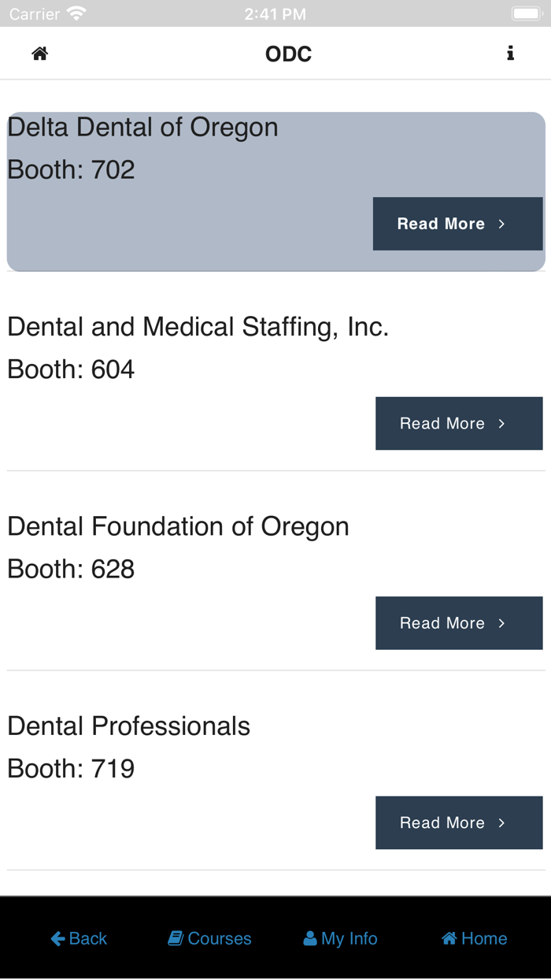
Task: Expand details with chevron on Delta Dental Read More
Action: (x=503, y=224)
